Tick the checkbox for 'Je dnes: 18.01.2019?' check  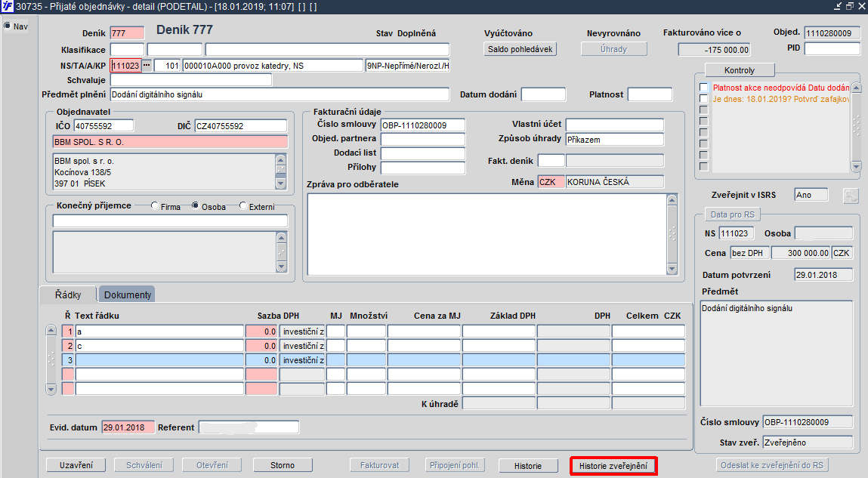tap(703, 98)
